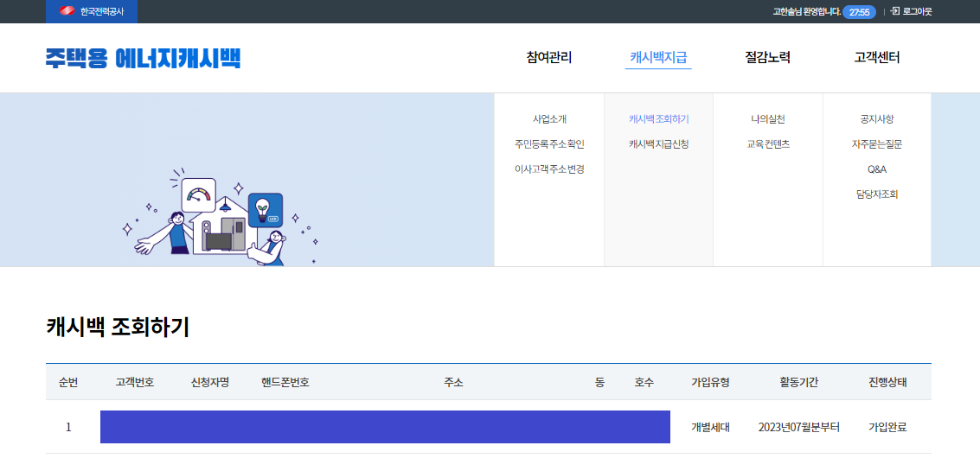Click the 고한솔님 환영합니다 greeting text
The height and width of the screenshot is (471, 980).
click(806, 11)
